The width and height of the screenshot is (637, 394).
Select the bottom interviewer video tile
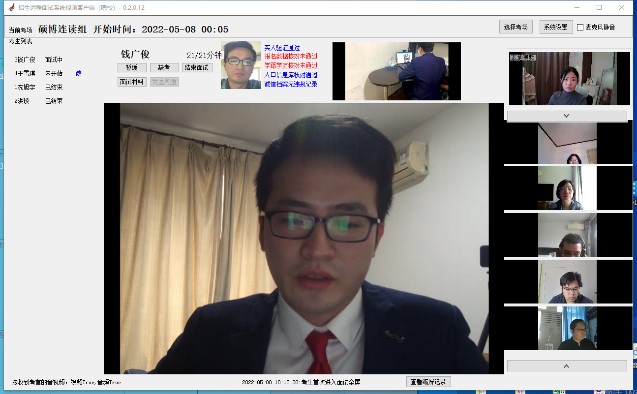click(568, 328)
